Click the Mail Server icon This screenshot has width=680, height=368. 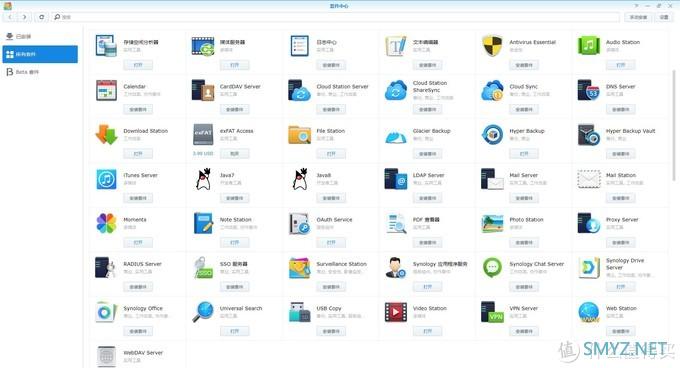[492, 179]
